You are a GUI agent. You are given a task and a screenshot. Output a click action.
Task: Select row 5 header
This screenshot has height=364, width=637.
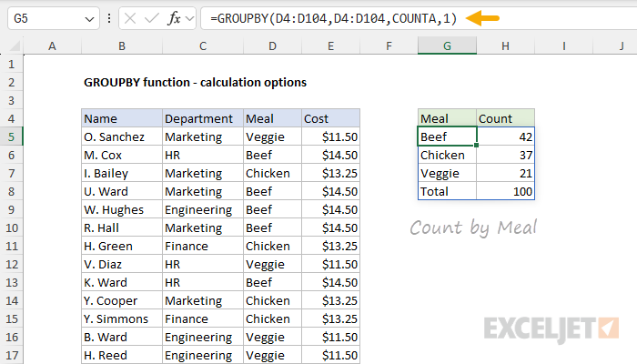coord(11,136)
